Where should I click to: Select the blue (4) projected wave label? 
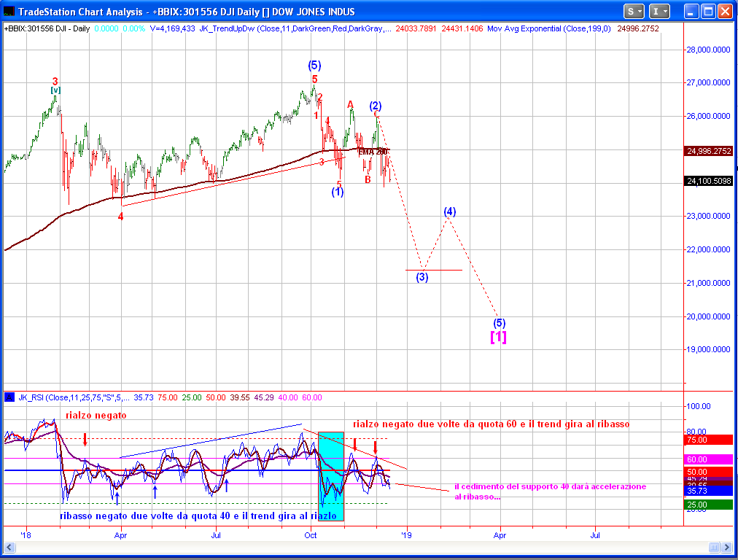click(x=450, y=211)
